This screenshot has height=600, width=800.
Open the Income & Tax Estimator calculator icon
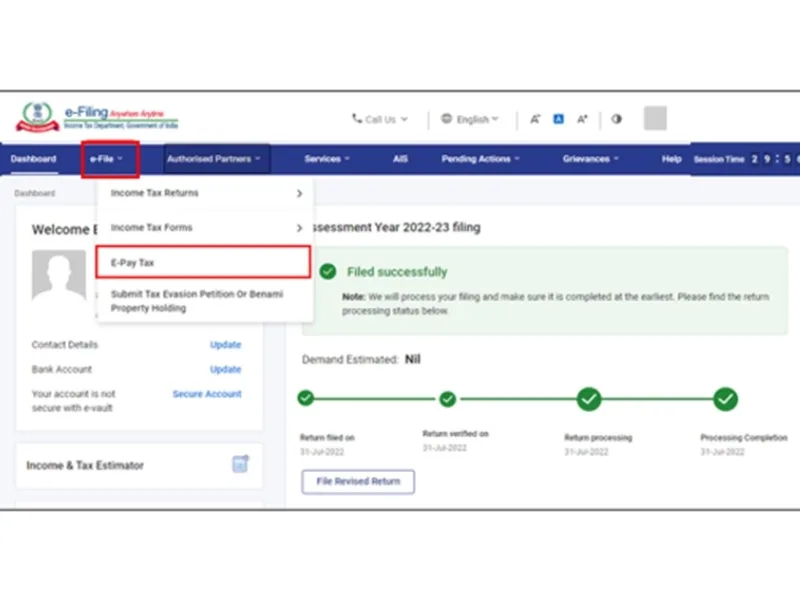pos(240,464)
